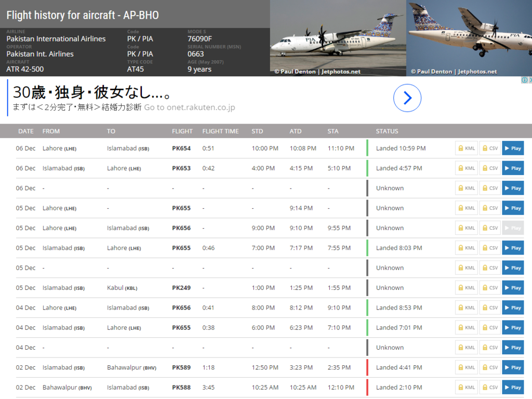Open the ad's blue arrow button
Screen dimensions: 532x399
click(x=407, y=98)
